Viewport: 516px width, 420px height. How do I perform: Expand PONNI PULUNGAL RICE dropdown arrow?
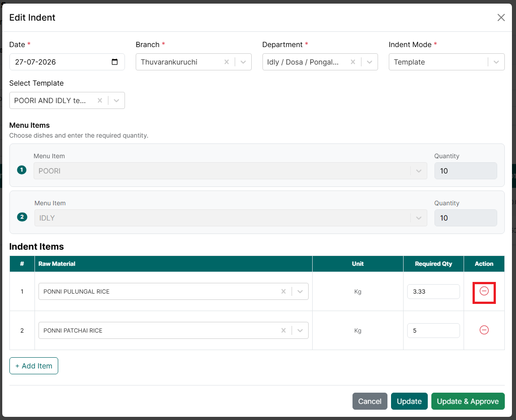300,291
